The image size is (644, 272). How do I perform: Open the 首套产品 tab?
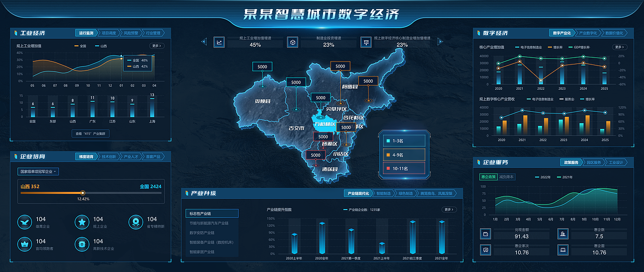point(153,157)
